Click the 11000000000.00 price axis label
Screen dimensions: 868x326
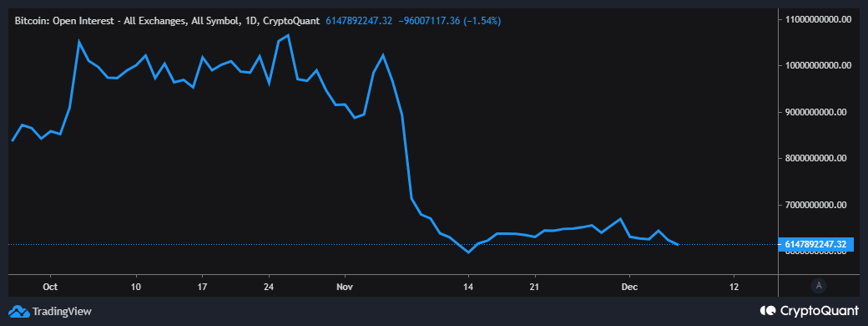tap(817, 19)
